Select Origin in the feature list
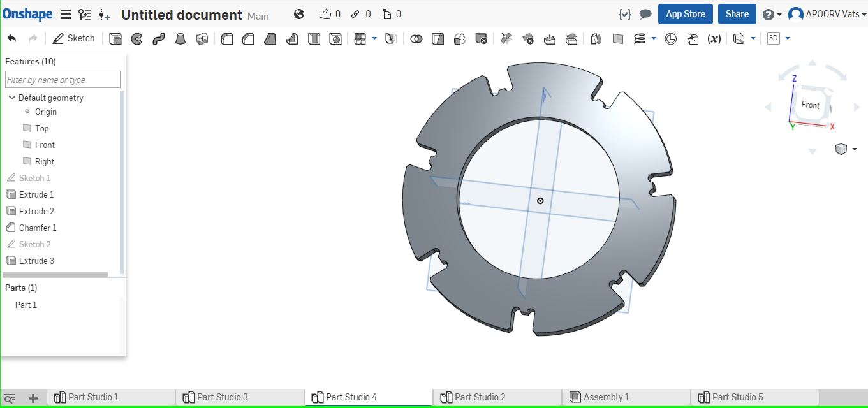The height and width of the screenshot is (408, 868). pyautogui.click(x=46, y=112)
